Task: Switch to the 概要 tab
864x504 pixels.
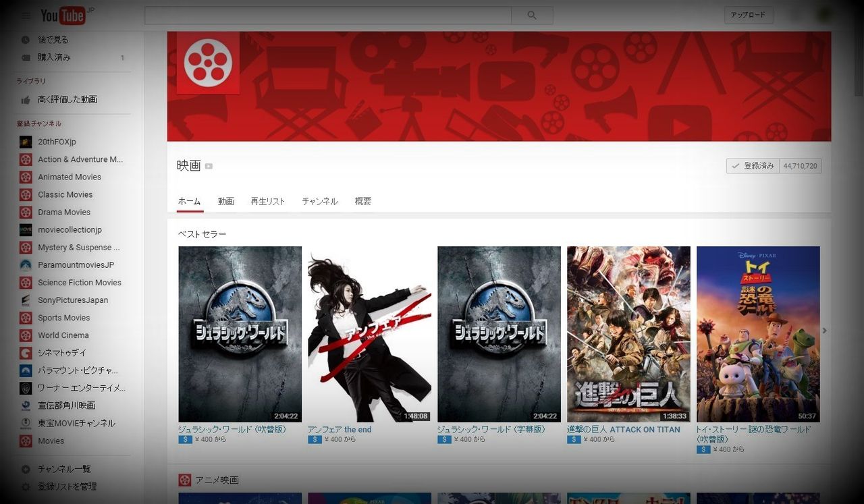Action: (x=363, y=201)
